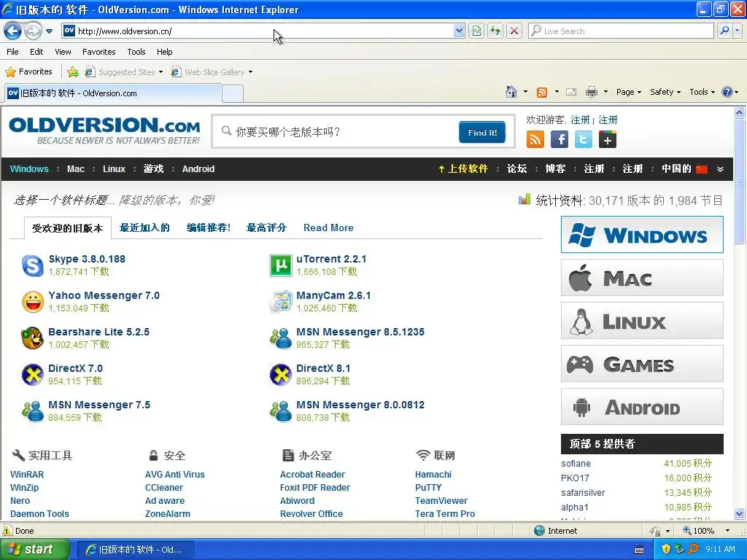Click the DirectX 7.0 icon
The width and height of the screenshot is (747, 560).
33,375
